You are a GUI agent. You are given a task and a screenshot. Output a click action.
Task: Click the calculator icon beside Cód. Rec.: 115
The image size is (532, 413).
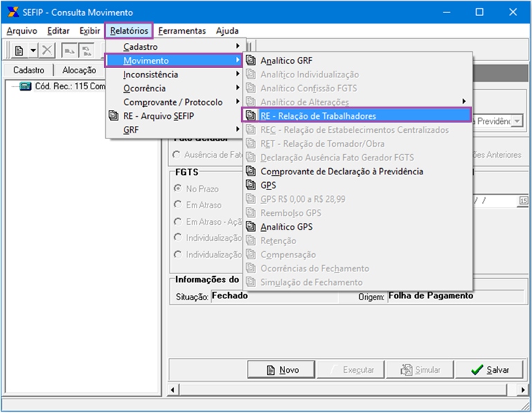point(26,86)
